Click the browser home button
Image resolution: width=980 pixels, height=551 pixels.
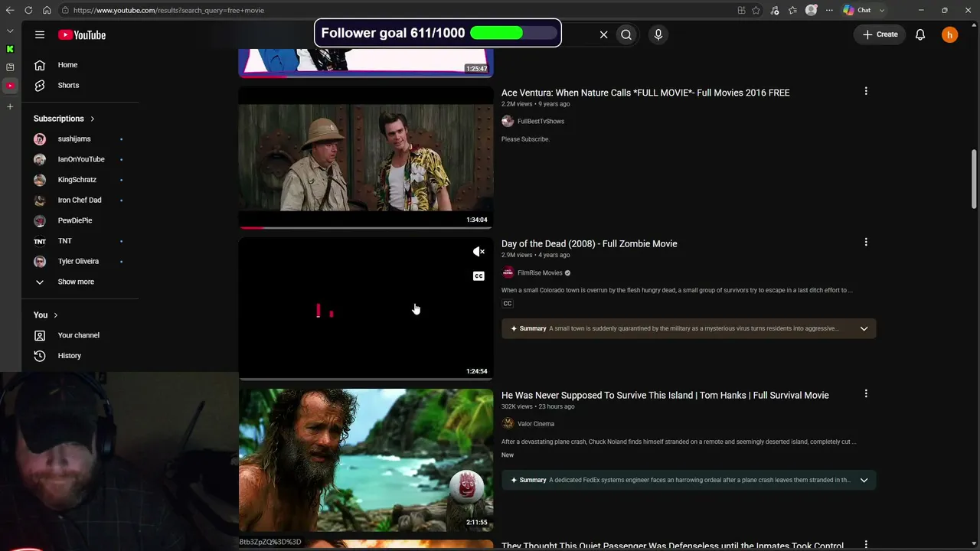pos(47,10)
